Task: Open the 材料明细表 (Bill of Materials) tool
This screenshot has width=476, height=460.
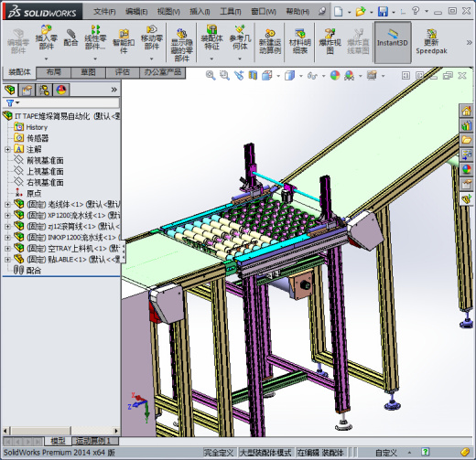Action: coord(300,41)
